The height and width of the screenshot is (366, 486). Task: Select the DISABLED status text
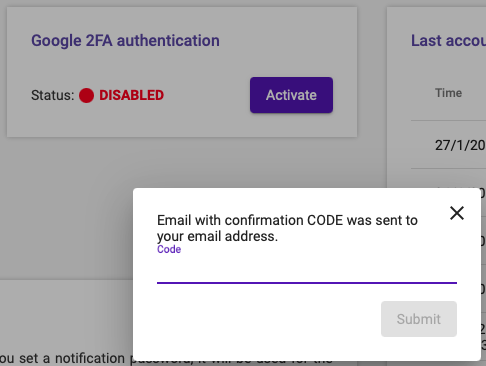[x=131, y=95]
